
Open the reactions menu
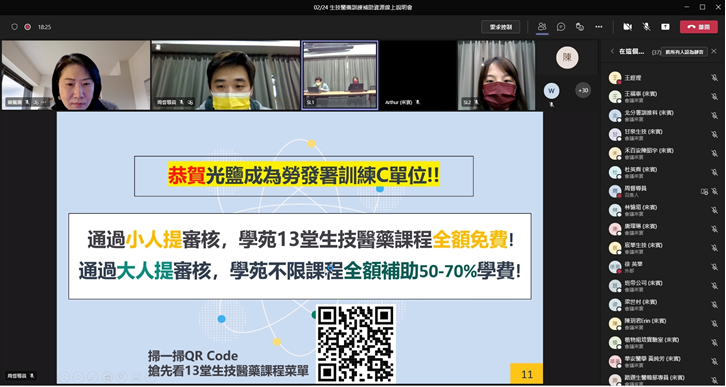[580, 27]
